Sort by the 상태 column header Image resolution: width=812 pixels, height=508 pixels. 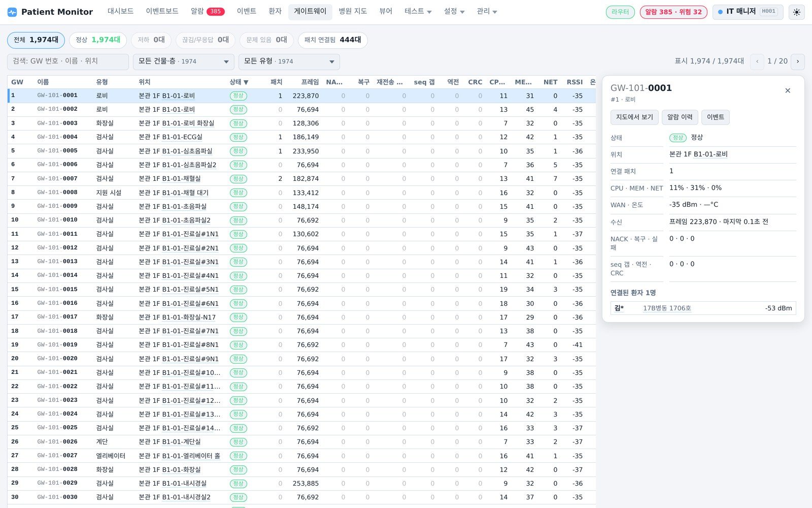(239, 82)
